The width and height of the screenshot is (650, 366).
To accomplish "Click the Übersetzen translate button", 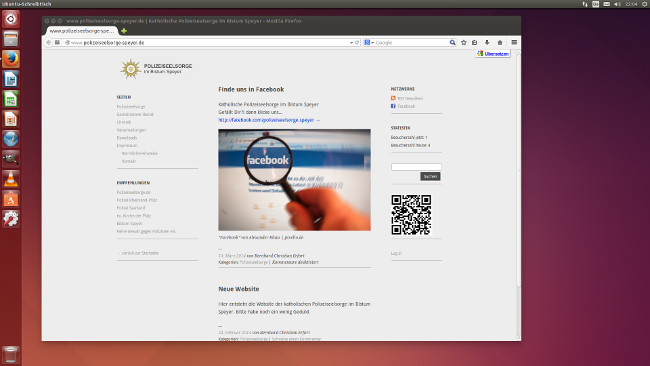I will tap(493, 54).
